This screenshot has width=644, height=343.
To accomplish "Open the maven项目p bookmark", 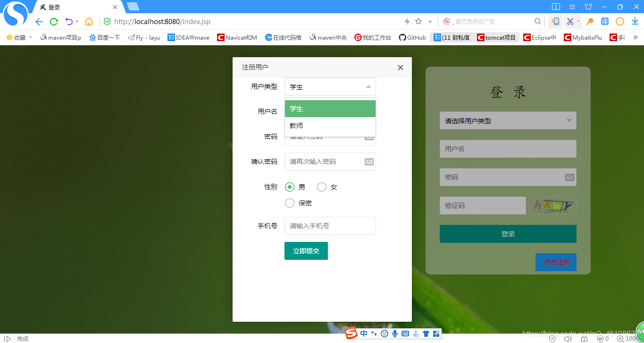I will (61, 38).
